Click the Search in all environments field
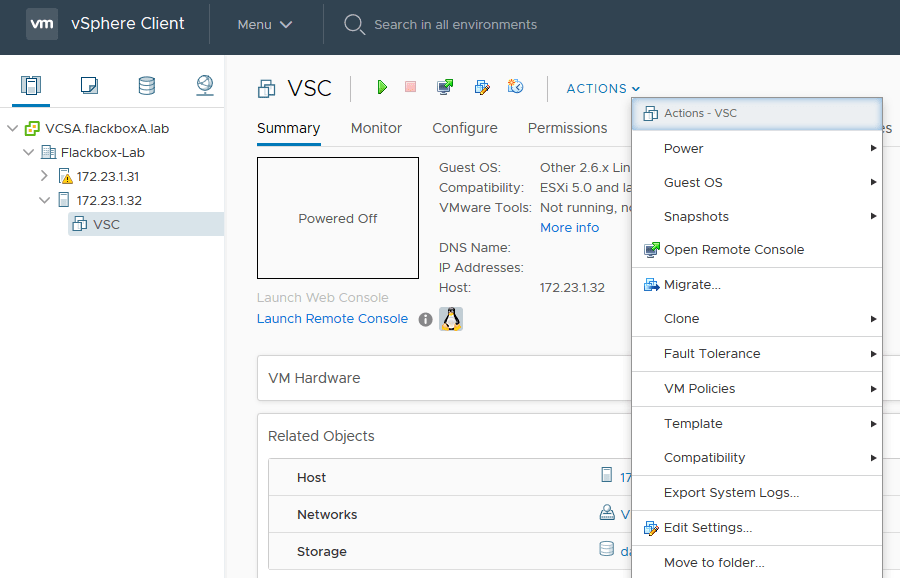The width and height of the screenshot is (900, 578). pos(455,24)
